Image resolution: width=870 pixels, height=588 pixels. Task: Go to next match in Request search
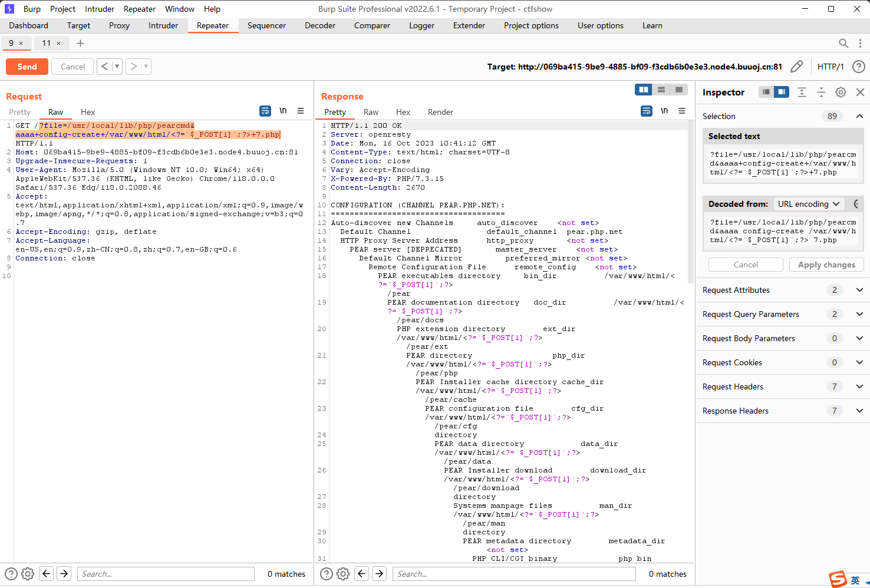(x=64, y=573)
